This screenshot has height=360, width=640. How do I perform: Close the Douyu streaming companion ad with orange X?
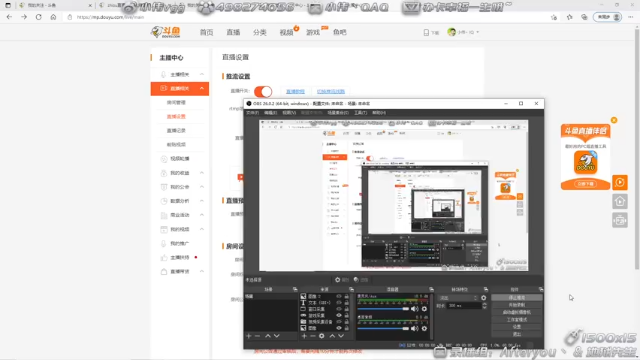[614, 120]
